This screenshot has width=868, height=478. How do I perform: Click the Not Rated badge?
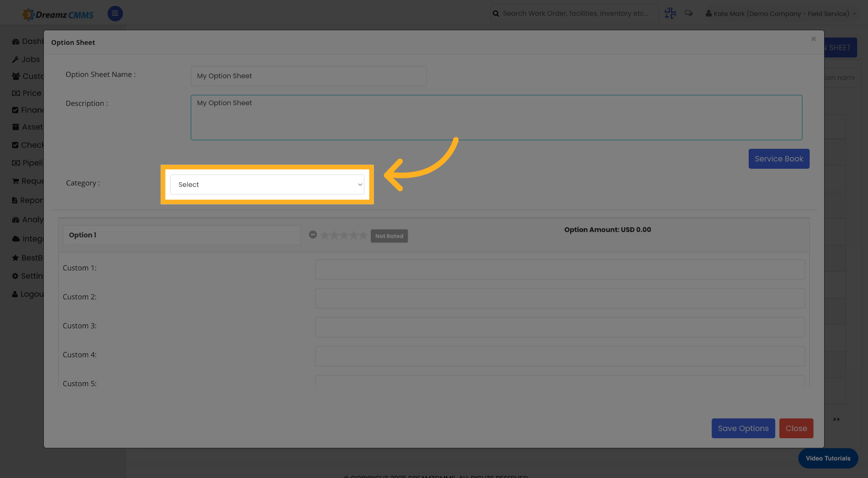pyautogui.click(x=389, y=236)
